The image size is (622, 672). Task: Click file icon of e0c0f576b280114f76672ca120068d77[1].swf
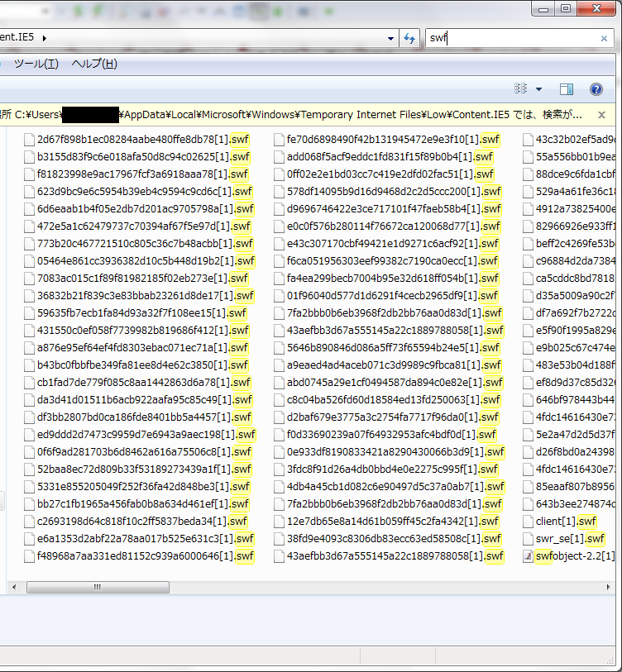pos(279,226)
